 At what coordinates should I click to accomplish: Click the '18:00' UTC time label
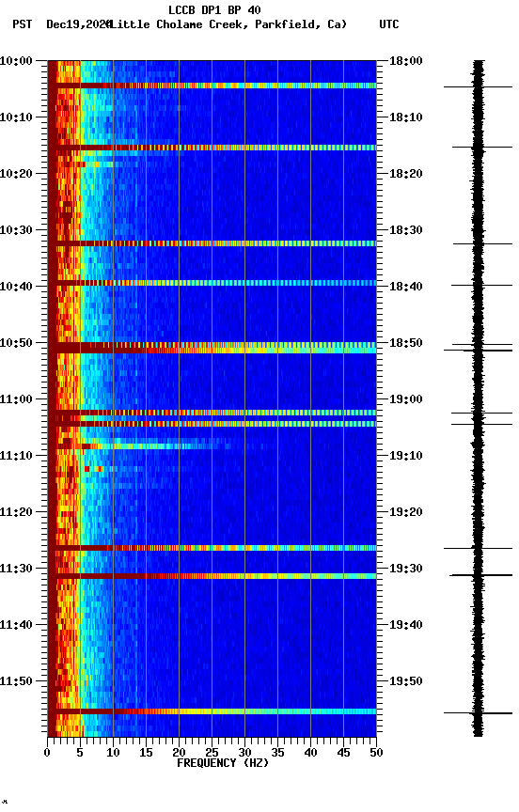point(406,61)
